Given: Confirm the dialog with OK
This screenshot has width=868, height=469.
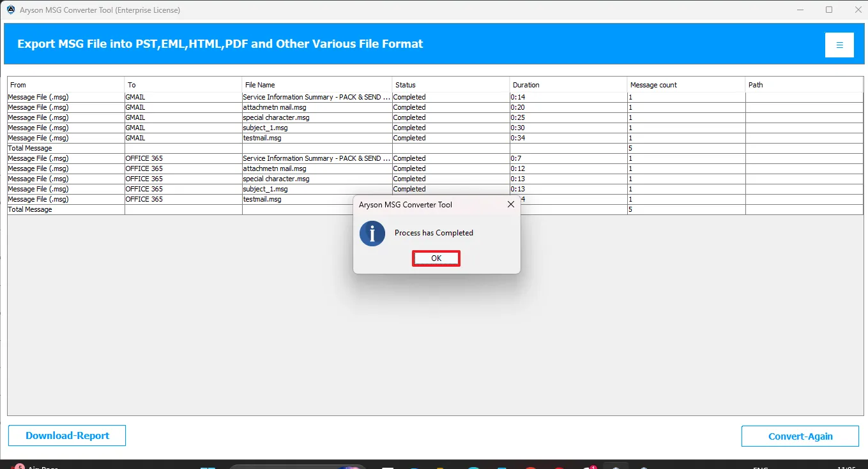Looking at the screenshot, I should click(x=436, y=258).
